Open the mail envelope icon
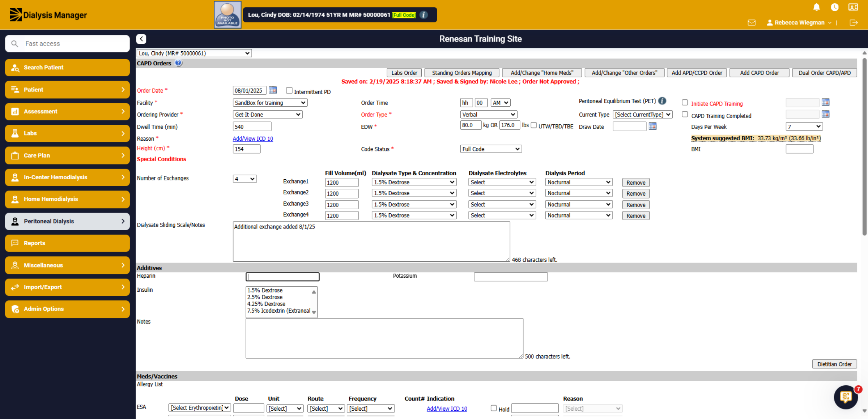 coord(752,23)
